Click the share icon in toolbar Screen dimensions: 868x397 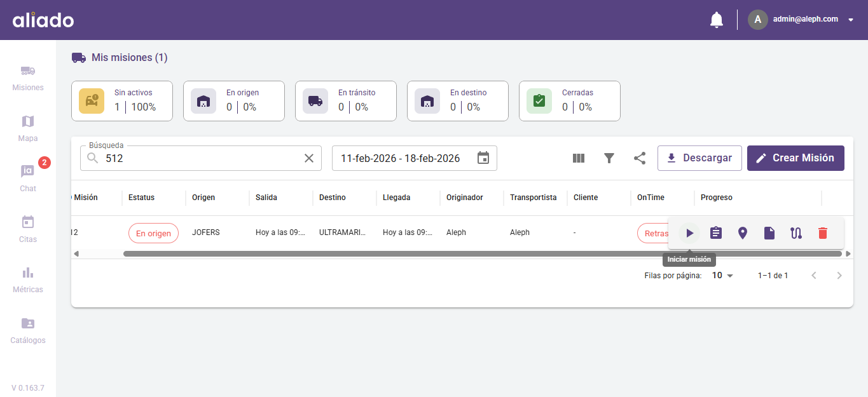tap(640, 158)
